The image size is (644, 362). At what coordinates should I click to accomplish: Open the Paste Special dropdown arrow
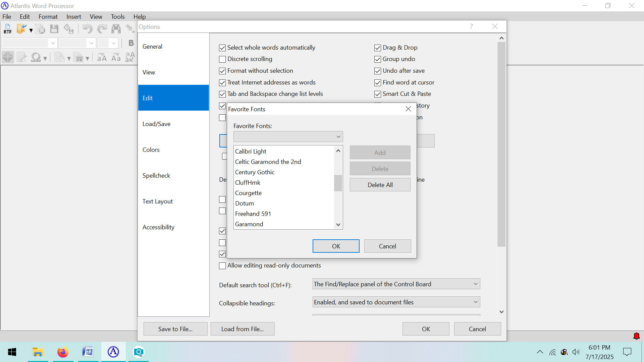click(87, 58)
